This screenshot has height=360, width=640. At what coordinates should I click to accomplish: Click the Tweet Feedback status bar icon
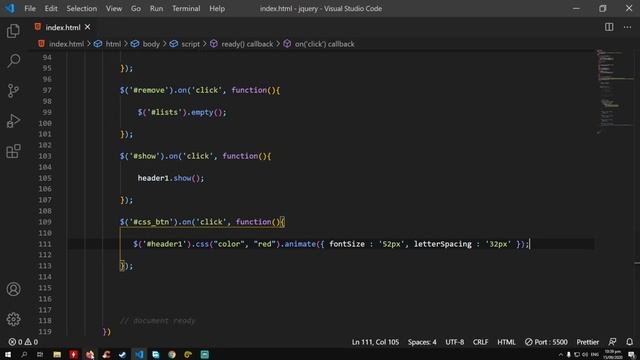(x=612, y=342)
